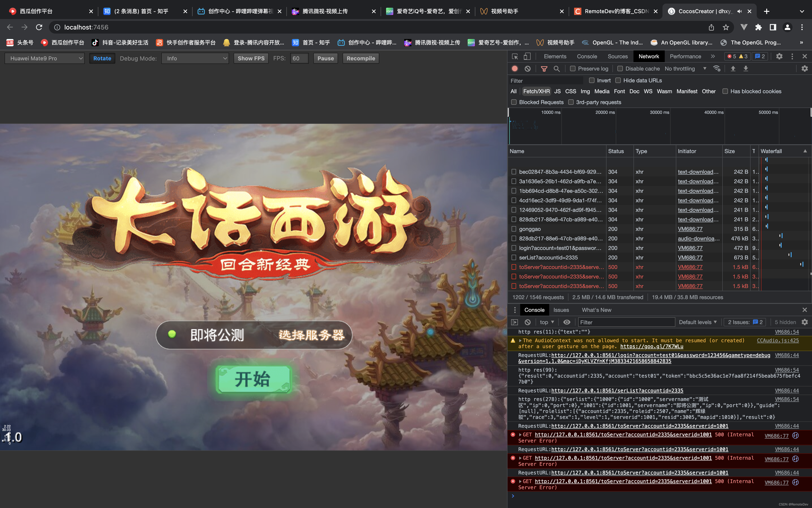
Task: Create live expression eye icon
Action: 567,322
